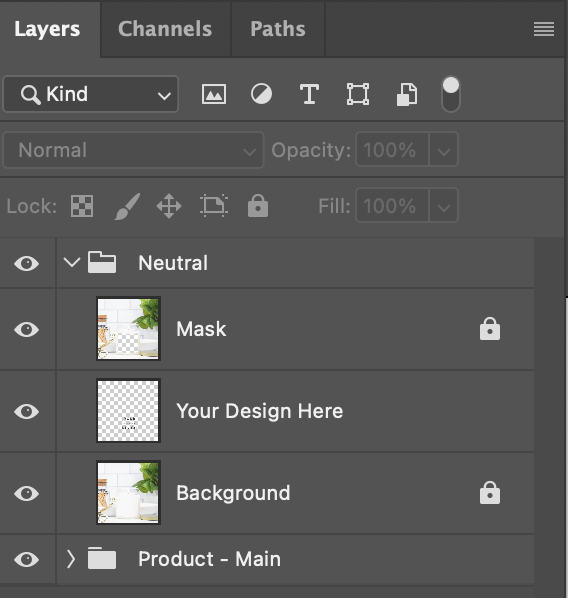This screenshot has width=568, height=598.
Task: Collapse the Neutral group chevron
Action: pyautogui.click(x=72, y=262)
